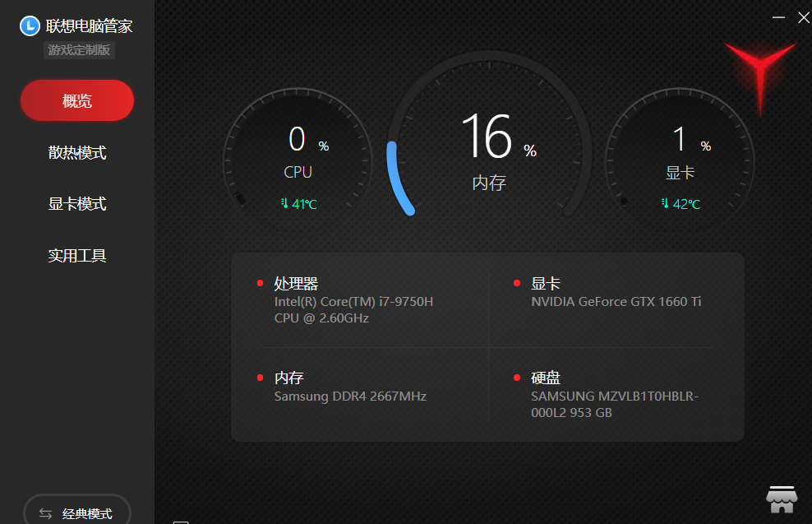
Task: Open the 实用工具 section
Action: pyautogui.click(x=77, y=256)
